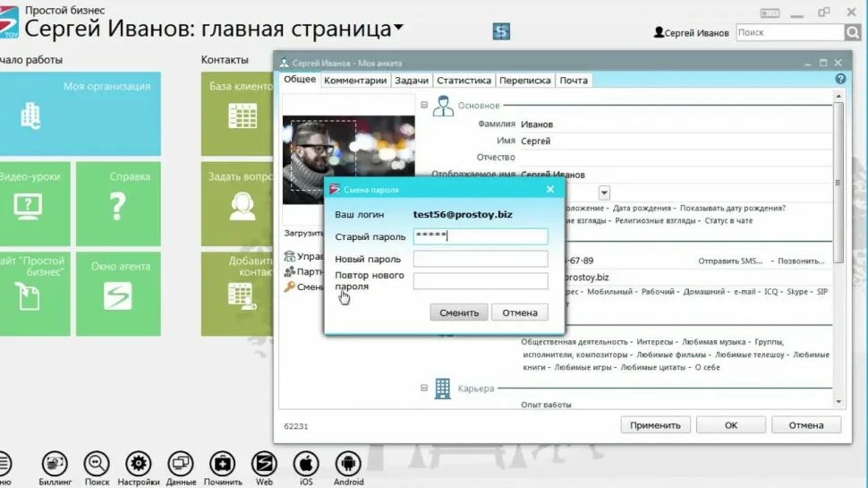Switch to the Комментарии tab
The image size is (868, 488).
point(355,81)
